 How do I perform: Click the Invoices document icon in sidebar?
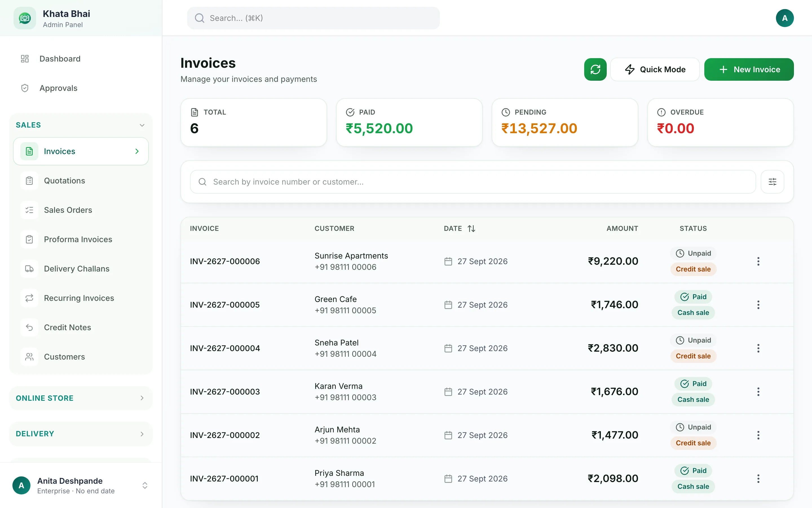pyautogui.click(x=29, y=151)
